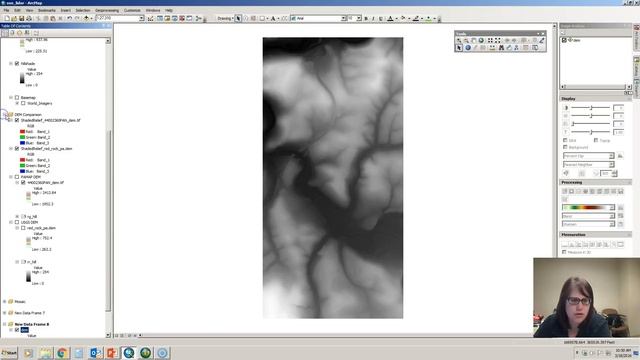This screenshot has width=640, height=360.
Task: Toggle dem checkbox in Image Analysis
Action: [564, 40]
